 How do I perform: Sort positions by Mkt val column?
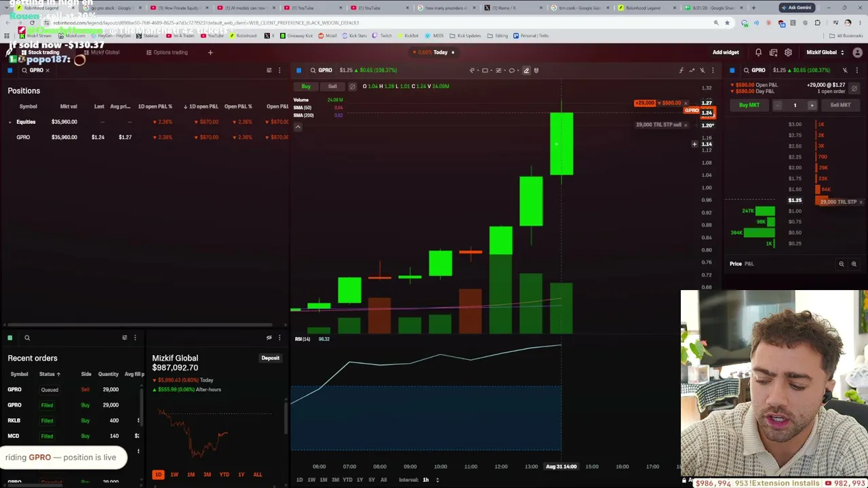(x=68, y=106)
